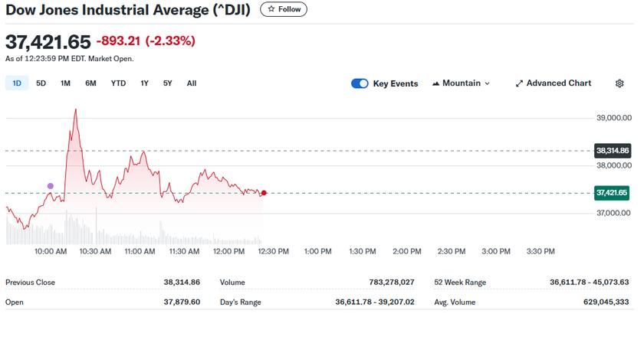Switch to the 5D range
Viewport: 644px width, 356px height.
pyautogui.click(x=41, y=83)
